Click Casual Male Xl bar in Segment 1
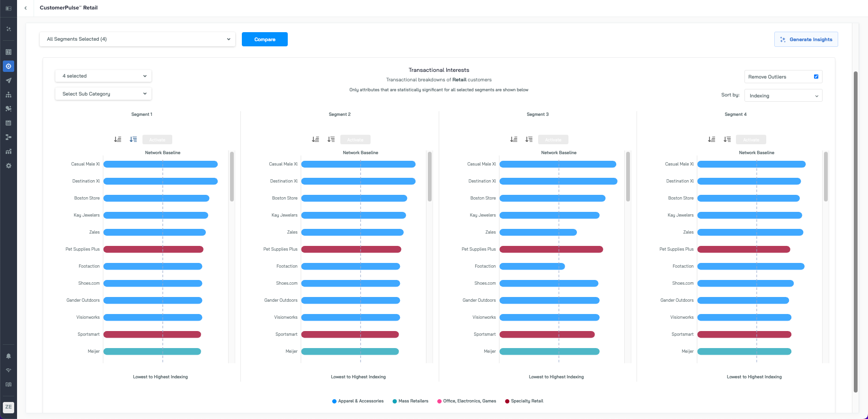This screenshot has width=868, height=419. point(160,164)
